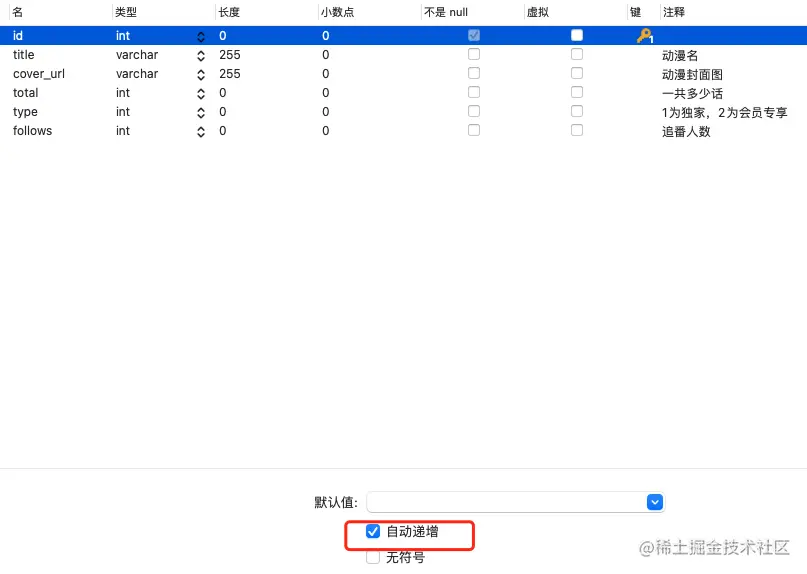Toggle 不是 null checkbox for id row
The height and width of the screenshot is (574, 807).
(x=473, y=35)
